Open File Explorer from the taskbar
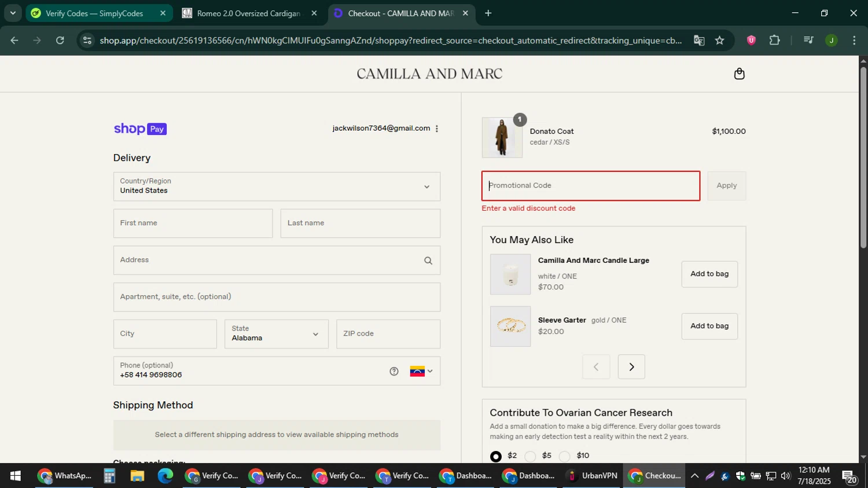Image resolution: width=868 pixels, height=488 pixels. [137, 476]
